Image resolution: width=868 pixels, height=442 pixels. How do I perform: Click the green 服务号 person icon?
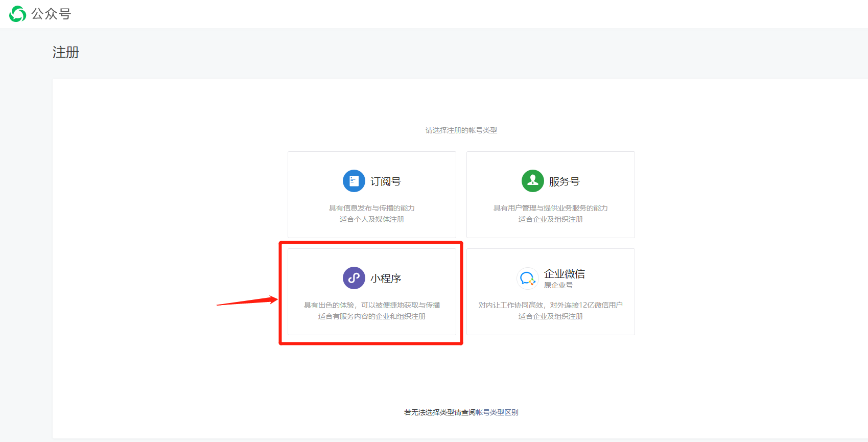532,181
